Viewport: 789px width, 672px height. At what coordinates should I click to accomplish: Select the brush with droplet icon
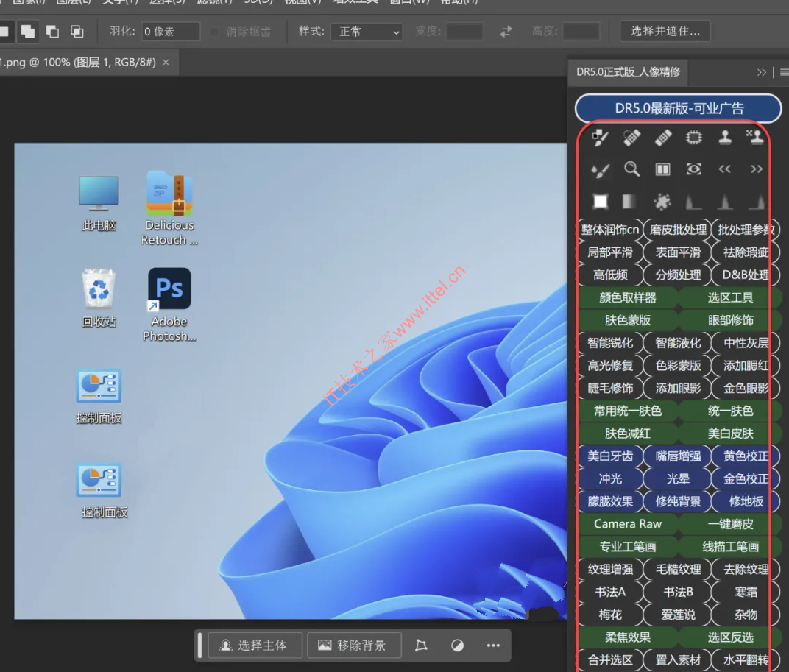tap(601, 169)
